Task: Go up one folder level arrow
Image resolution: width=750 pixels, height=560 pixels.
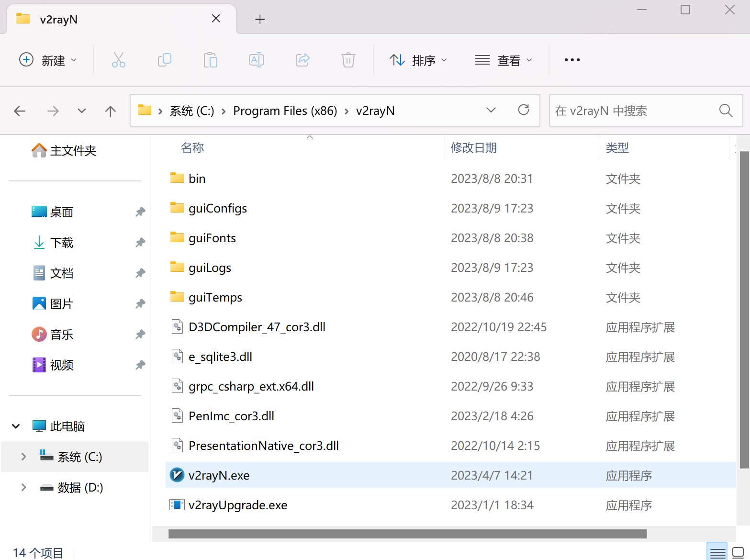Action: click(x=111, y=111)
